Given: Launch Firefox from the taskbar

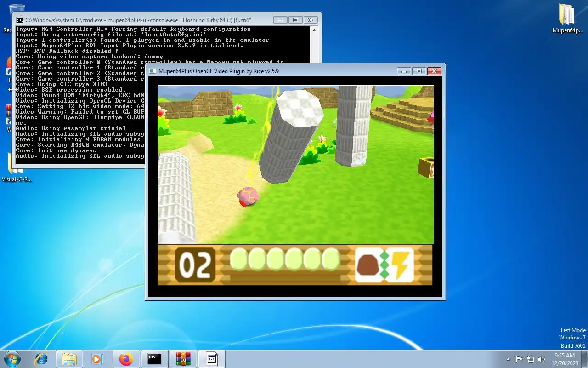Looking at the screenshot, I should click(x=125, y=359).
